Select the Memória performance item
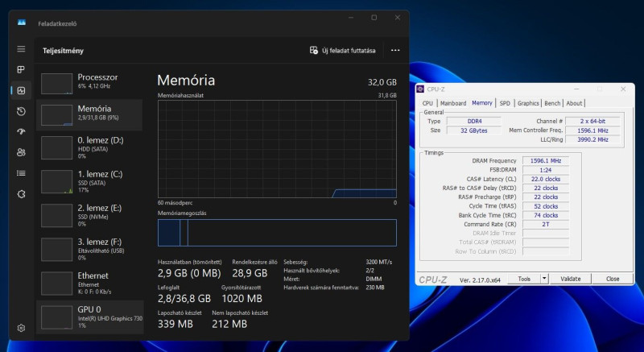Image resolution: width=644 pixels, height=352 pixels. [89, 114]
